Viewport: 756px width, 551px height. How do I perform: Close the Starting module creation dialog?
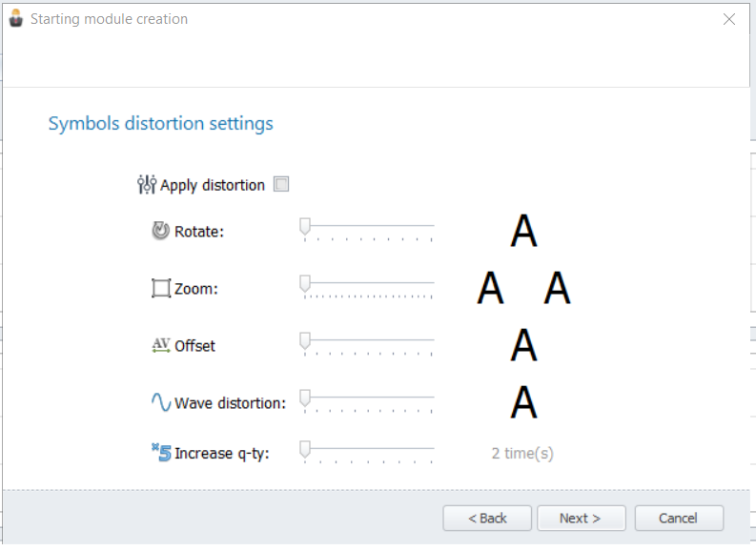tap(729, 19)
